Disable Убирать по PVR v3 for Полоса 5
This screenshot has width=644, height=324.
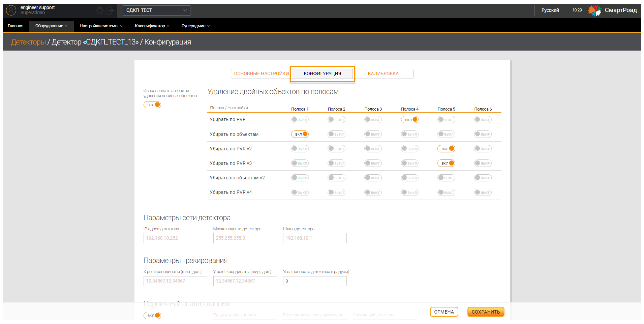click(446, 163)
